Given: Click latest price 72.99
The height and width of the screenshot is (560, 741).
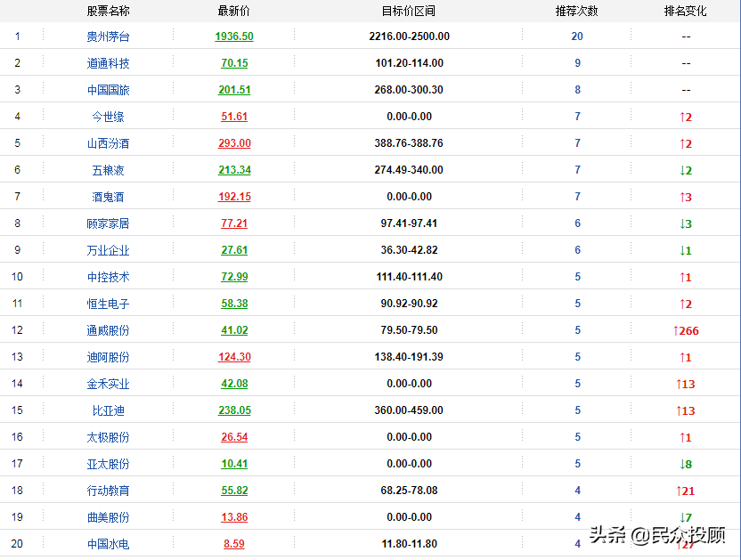Looking at the screenshot, I should coord(234,277).
